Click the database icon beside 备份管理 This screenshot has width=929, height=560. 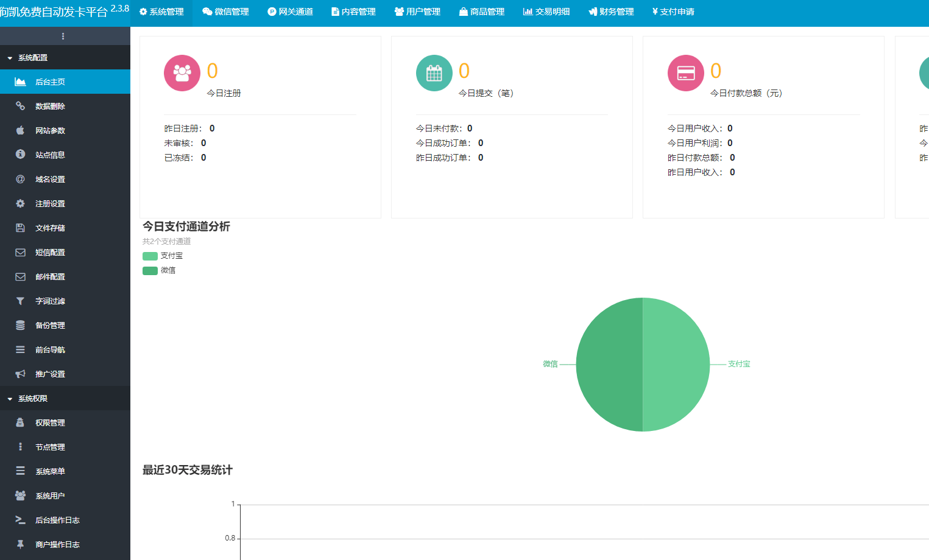point(20,325)
